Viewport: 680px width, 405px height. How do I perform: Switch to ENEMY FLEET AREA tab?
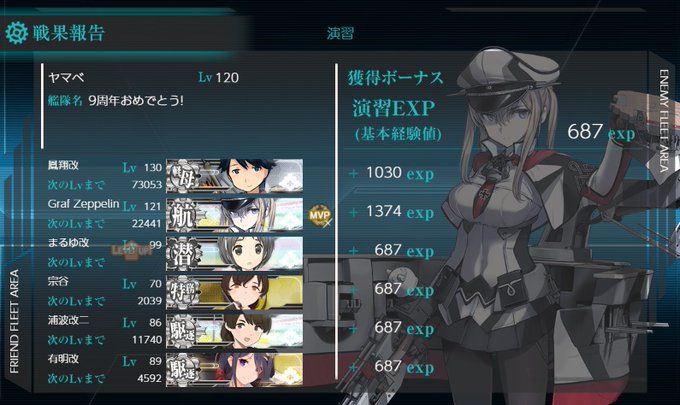tap(664, 121)
